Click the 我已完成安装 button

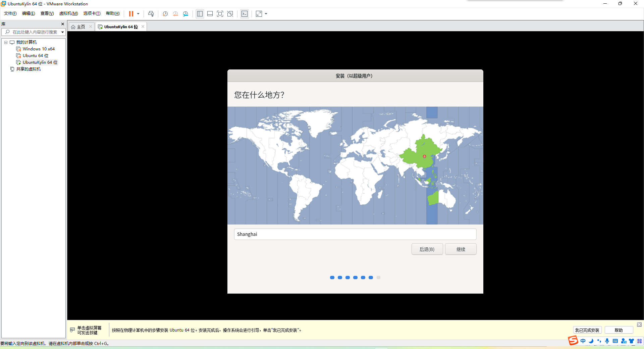(x=587, y=330)
